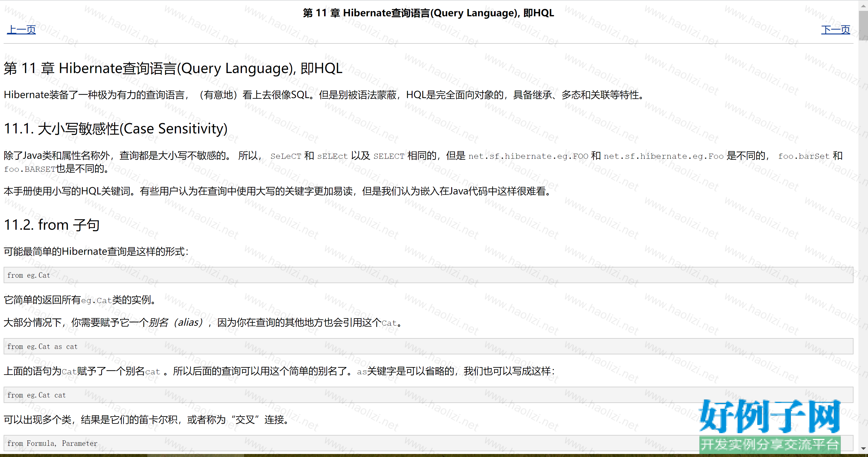
Task: Click the inline code foo.BARSET
Action: coord(30,169)
